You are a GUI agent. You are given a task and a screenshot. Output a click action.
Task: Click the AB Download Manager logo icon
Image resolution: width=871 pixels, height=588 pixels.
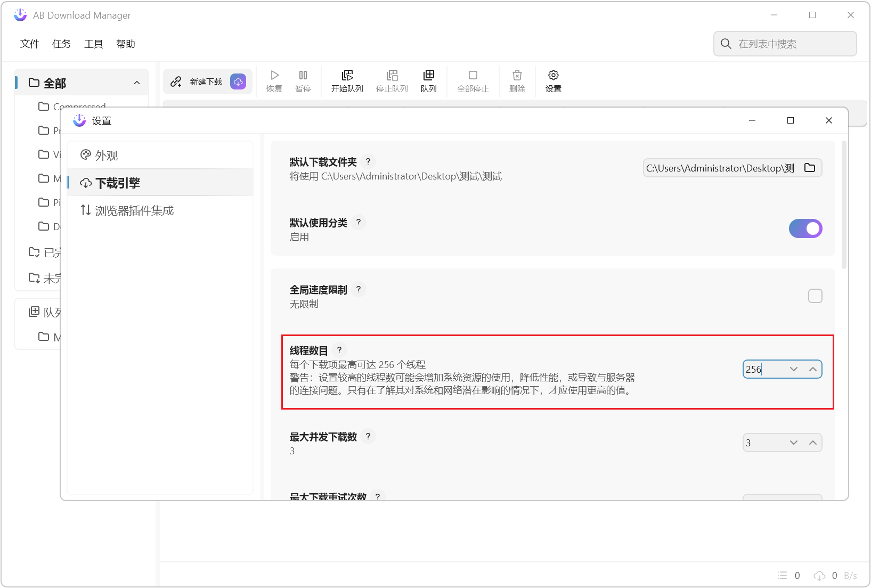click(20, 15)
